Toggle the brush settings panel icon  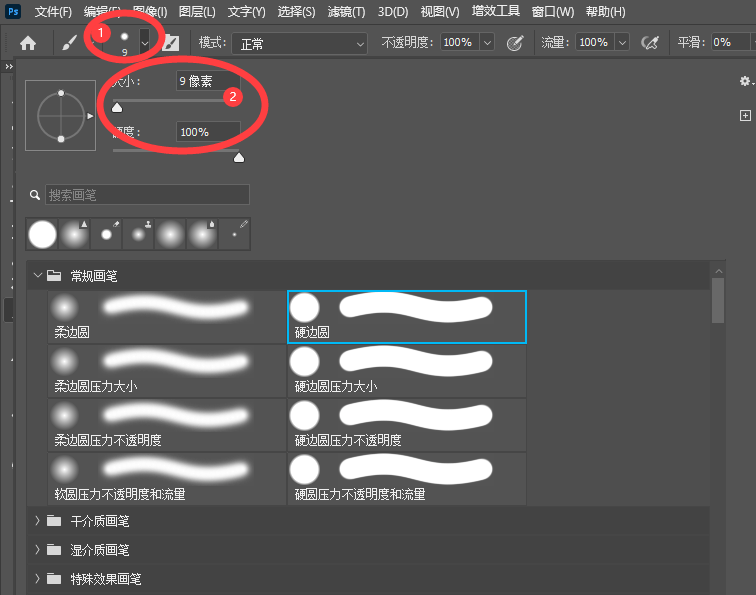[x=170, y=43]
